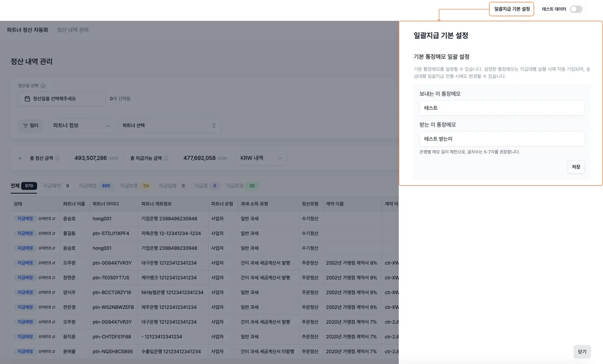This screenshot has height=364, width=603.
Task: Click the info icon next to 총 정산 금액
Action: [x=57, y=157]
